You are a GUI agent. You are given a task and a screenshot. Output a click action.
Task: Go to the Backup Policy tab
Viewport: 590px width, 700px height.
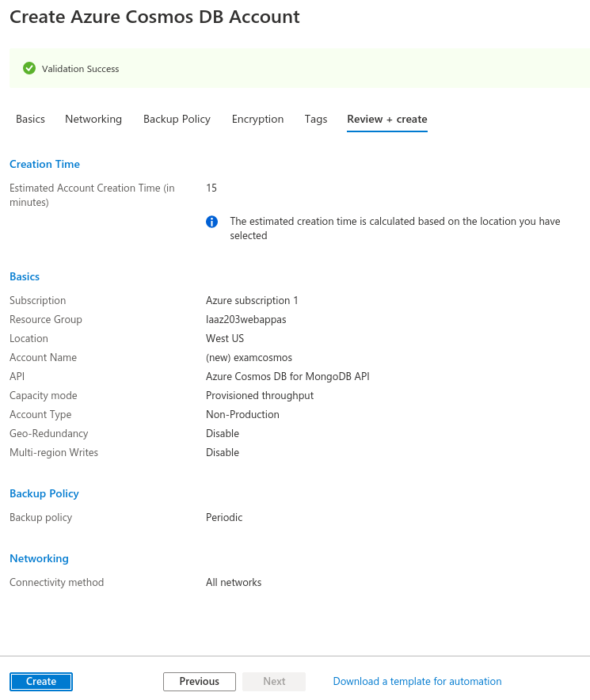coord(177,119)
